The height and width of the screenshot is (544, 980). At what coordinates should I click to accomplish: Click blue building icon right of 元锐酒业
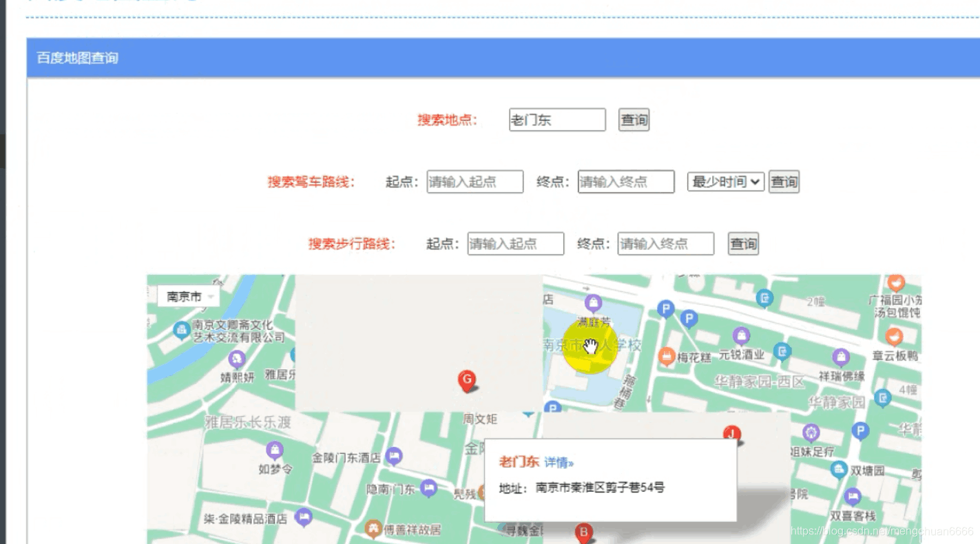782,352
